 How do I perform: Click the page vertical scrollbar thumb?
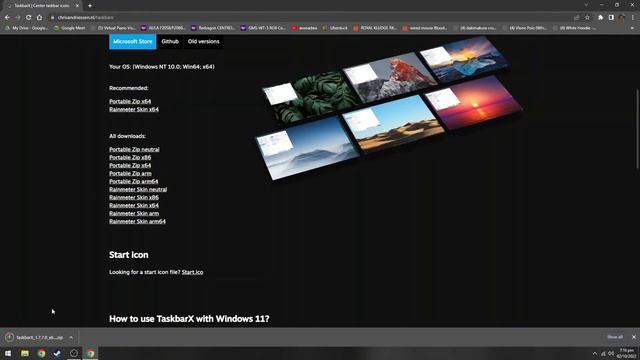(637, 129)
